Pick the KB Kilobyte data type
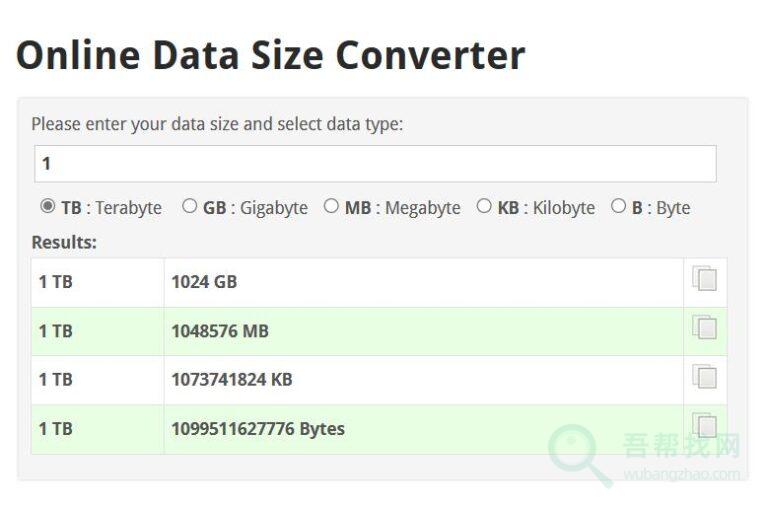 [x=484, y=207]
